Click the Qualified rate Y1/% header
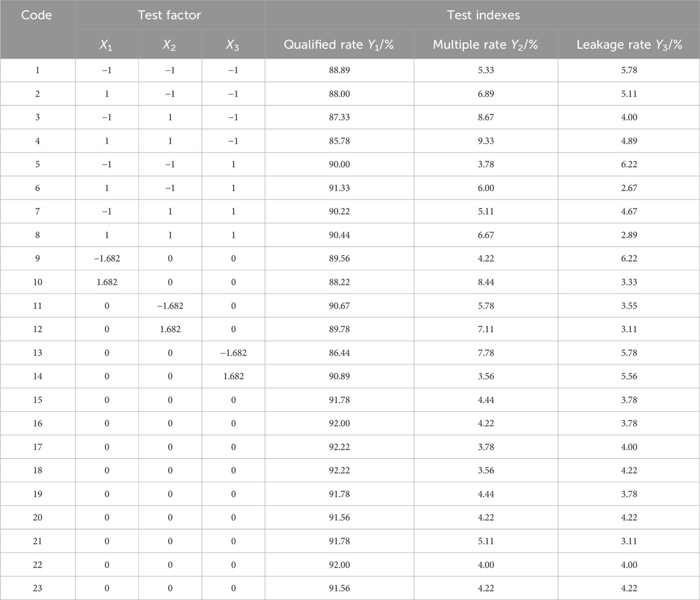700x600 pixels. pos(339,45)
